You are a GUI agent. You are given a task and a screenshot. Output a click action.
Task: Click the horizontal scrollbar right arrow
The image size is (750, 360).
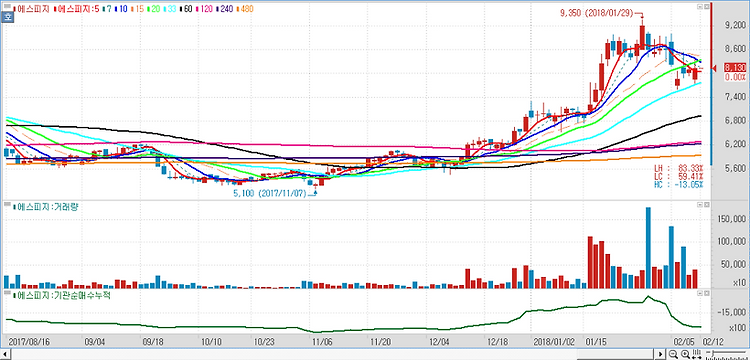[660, 354]
